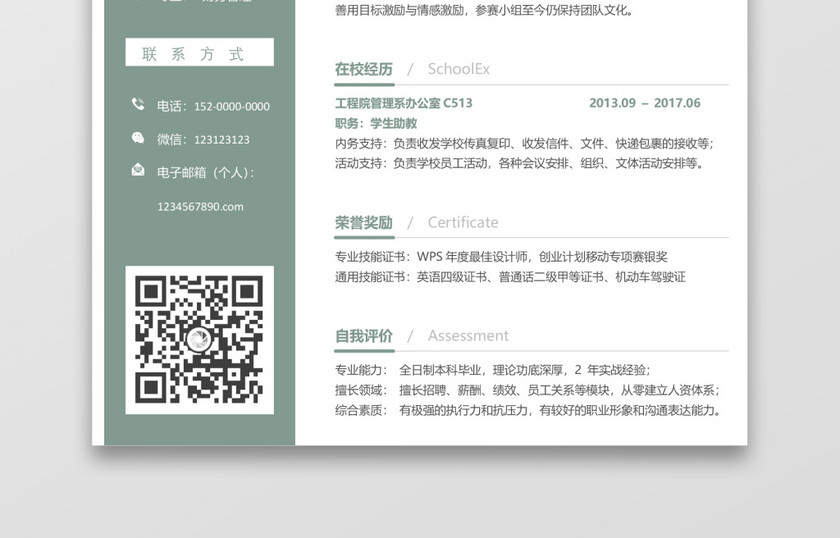Click 工程院管理系办公室 C513 title
Image resolution: width=840 pixels, height=538 pixels.
point(404,103)
